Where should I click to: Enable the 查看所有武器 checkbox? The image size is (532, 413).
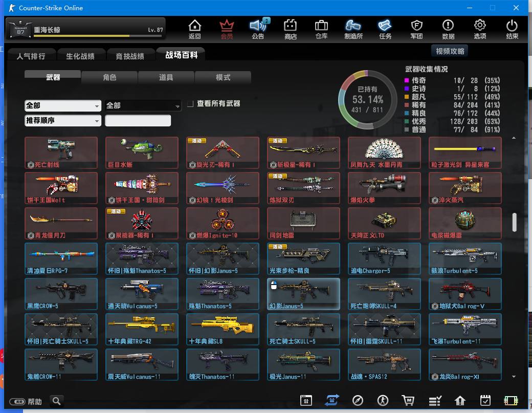tap(190, 103)
